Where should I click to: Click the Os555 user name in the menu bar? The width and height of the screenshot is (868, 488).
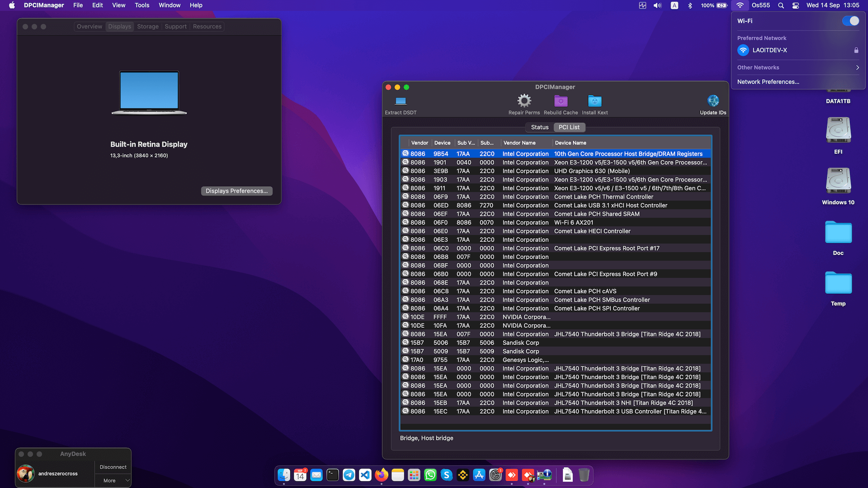click(x=761, y=5)
